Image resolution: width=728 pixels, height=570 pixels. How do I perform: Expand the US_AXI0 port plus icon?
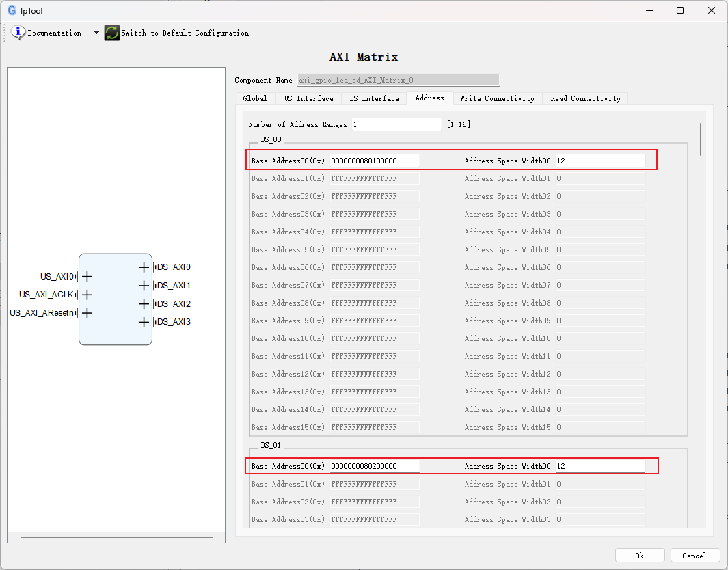coord(87,277)
